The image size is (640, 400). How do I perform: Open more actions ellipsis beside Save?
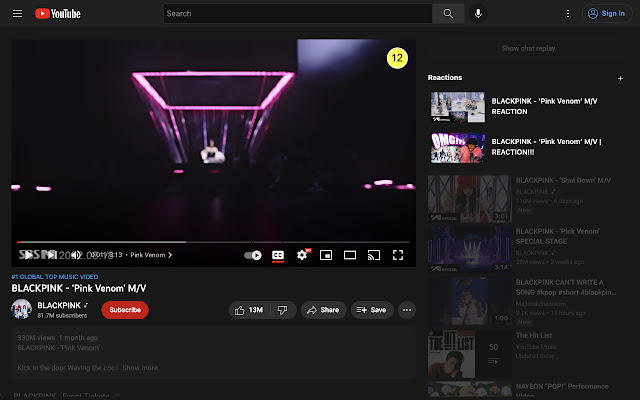(x=407, y=310)
